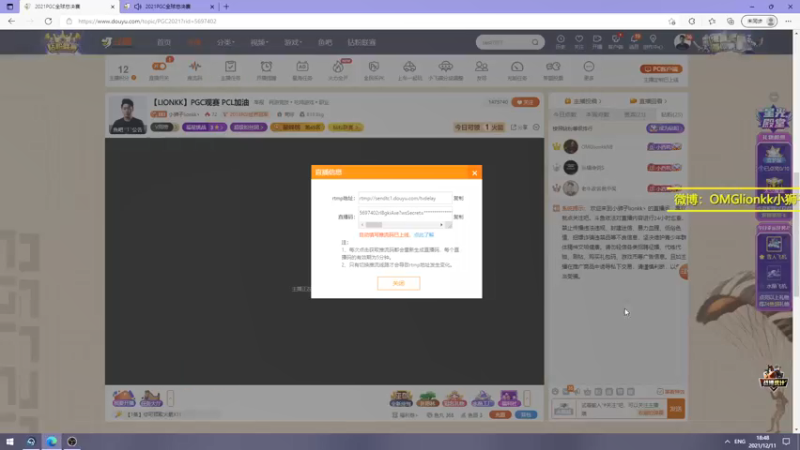Open the checklist task icon in streamer toolbar
This screenshot has height=450, width=800.
point(231,66)
